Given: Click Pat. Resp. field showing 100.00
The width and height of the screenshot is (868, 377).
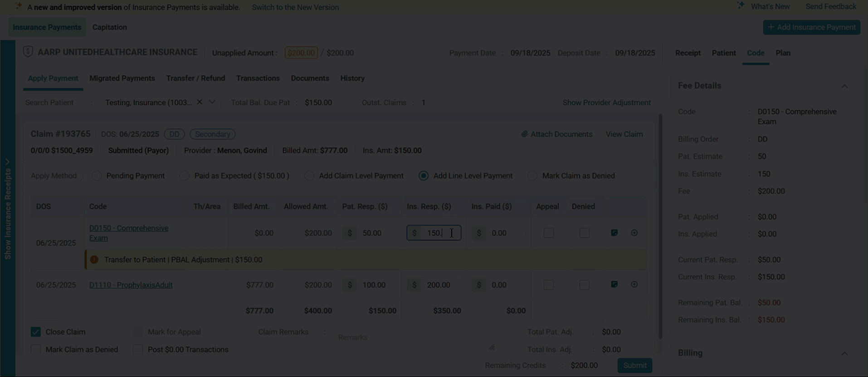Looking at the screenshot, I should (370, 285).
